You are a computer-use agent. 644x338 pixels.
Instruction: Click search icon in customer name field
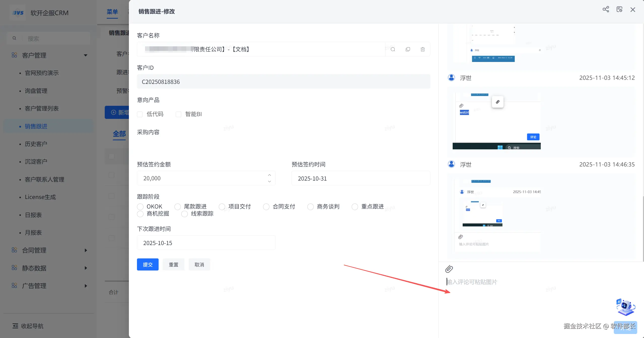point(393,49)
